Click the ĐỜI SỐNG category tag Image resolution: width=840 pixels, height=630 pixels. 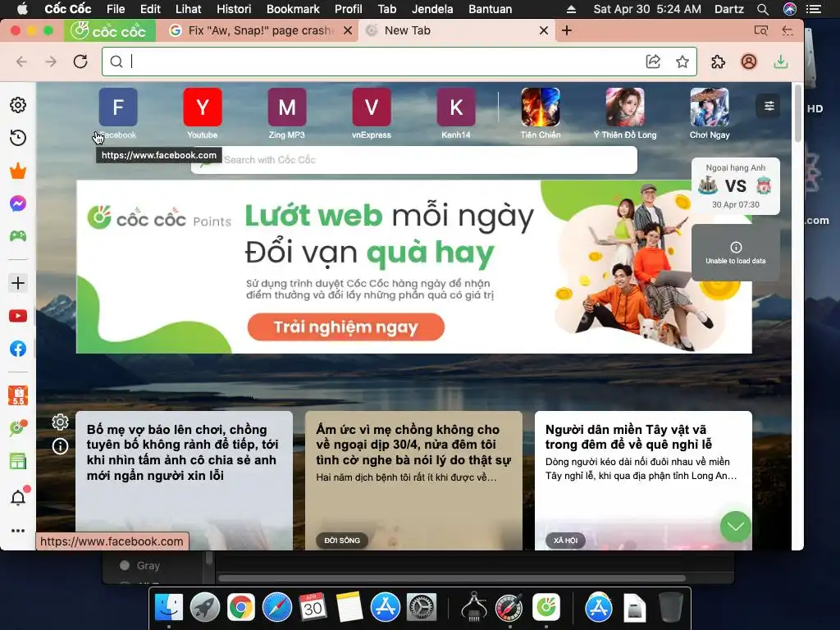pos(342,541)
